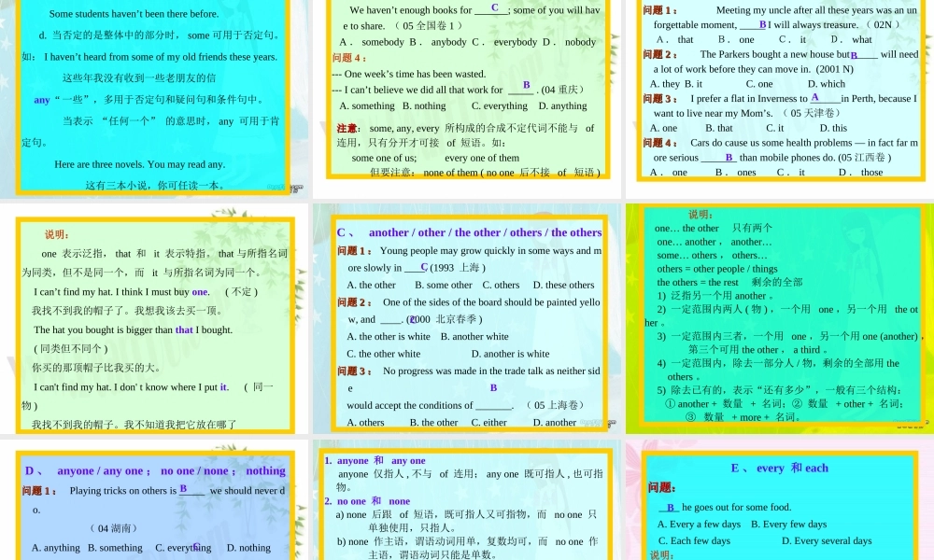Select the line '这有三本小说，你可任读一本。'
The width and height of the screenshot is (934, 560).
[155, 186]
